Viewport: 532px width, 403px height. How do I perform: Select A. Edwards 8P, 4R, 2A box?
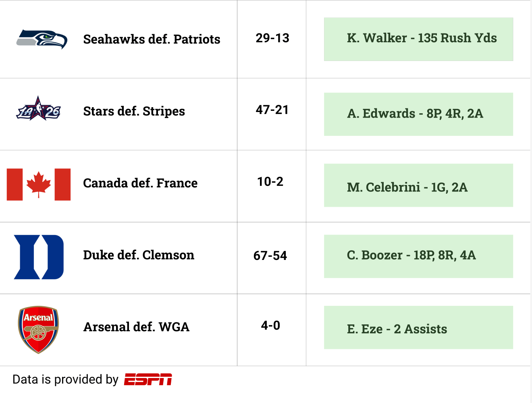coord(418,114)
